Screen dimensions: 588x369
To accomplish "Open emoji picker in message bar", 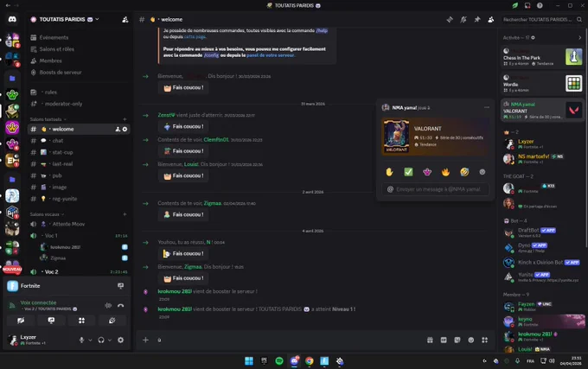I will tap(471, 340).
